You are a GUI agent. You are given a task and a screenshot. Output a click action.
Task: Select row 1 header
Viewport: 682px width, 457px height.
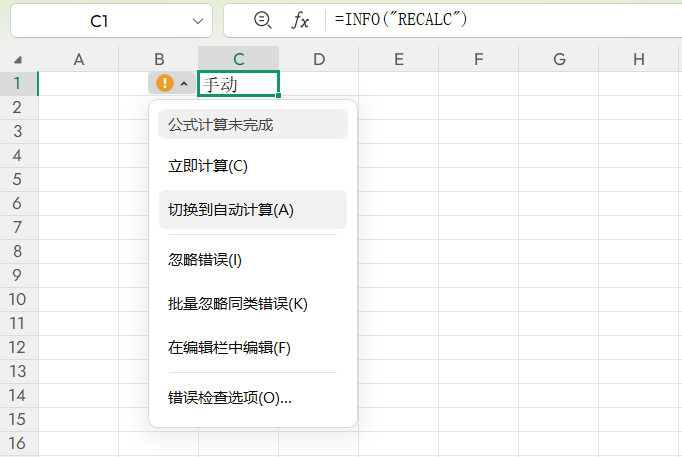tap(19, 83)
